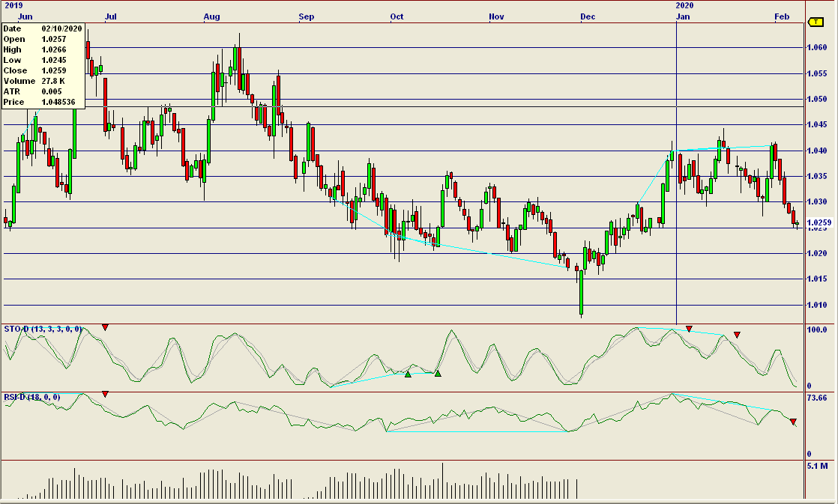Click the 1.040 price axis label
Viewport: 838px width, 504px height.
817,151
